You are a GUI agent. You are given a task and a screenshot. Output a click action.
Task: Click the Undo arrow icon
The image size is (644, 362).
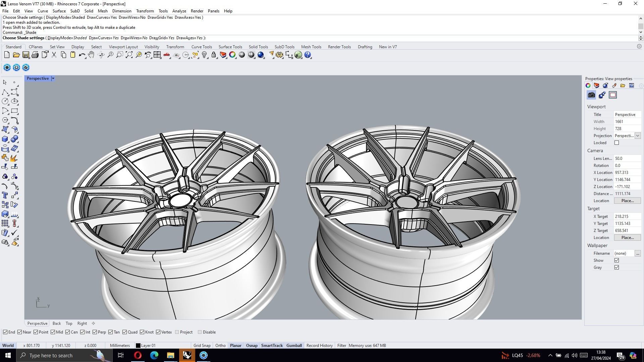click(82, 55)
